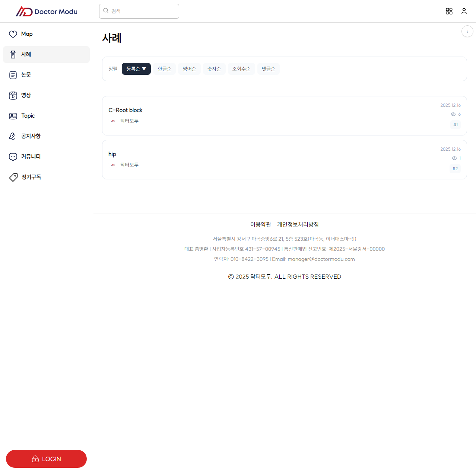Collapse panel with the round chevron button

coord(467,32)
